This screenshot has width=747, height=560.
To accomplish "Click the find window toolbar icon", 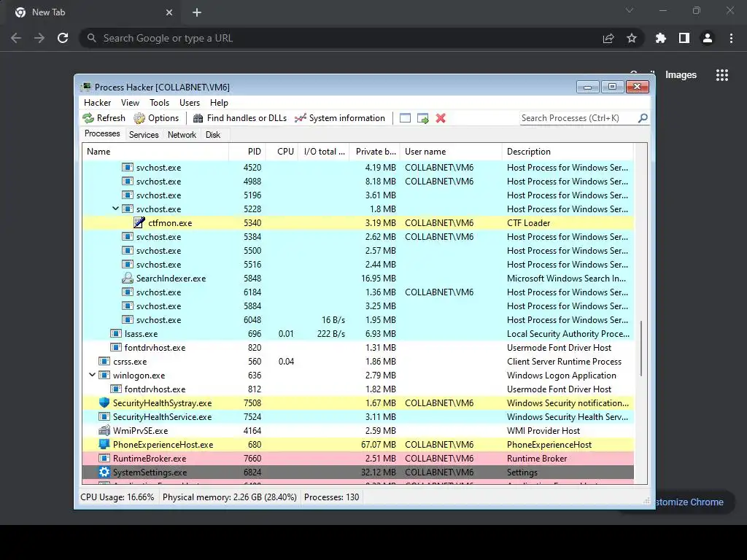I will click(x=405, y=118).
